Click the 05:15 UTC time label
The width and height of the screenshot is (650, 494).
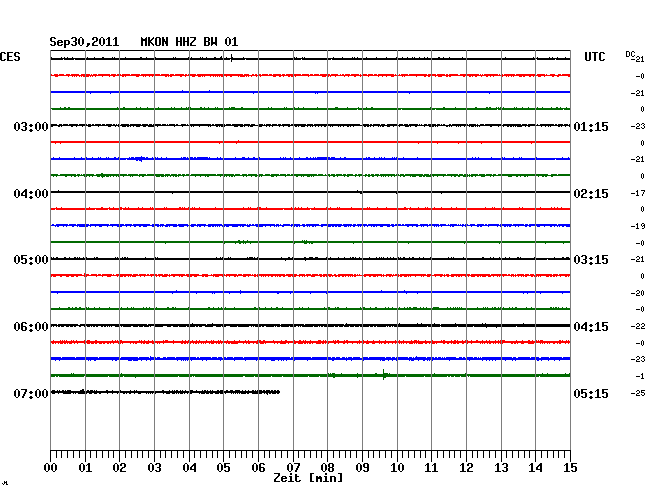click(591, 393)
